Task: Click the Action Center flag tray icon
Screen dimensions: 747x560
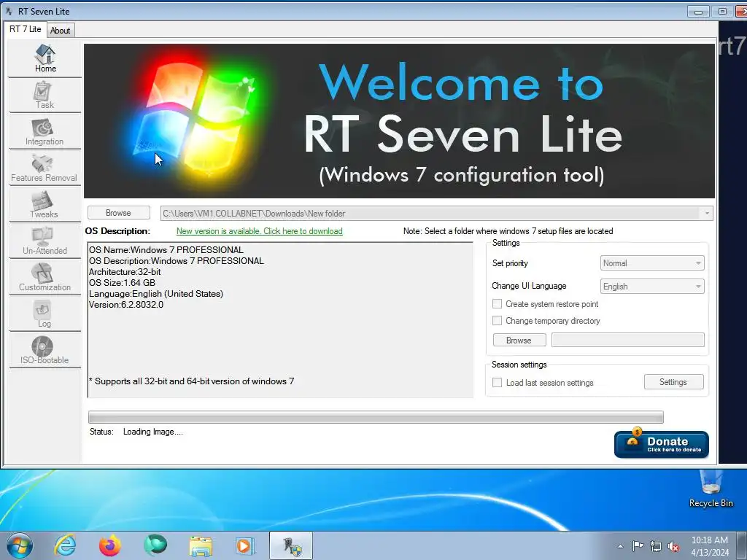Action: [638, 545]
